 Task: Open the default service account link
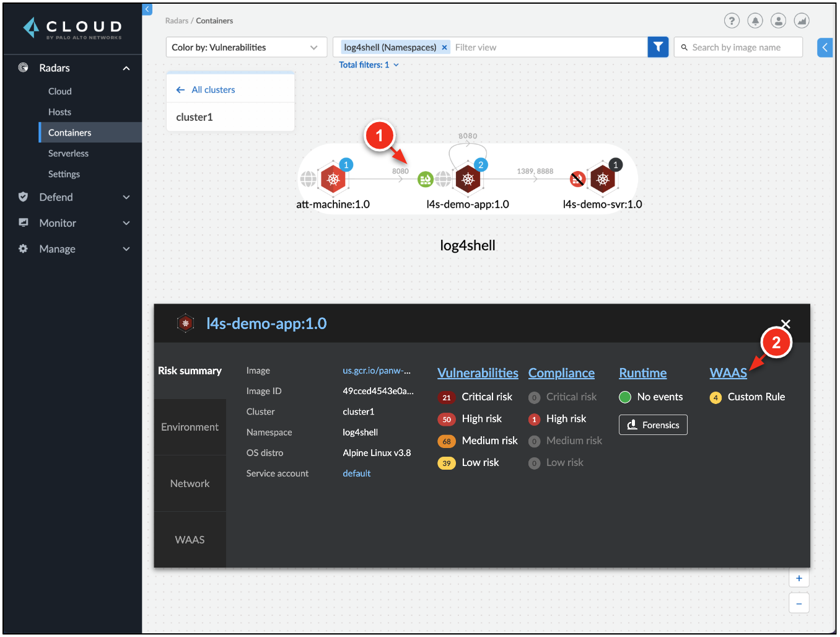357,473
